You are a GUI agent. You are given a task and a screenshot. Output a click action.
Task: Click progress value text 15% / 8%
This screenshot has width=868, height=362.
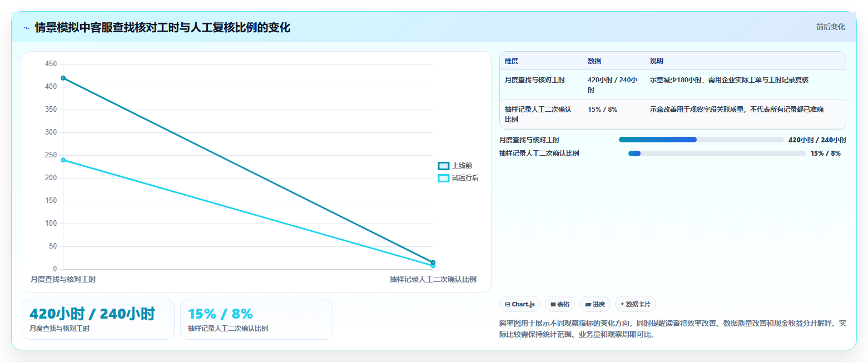point(825,153)
